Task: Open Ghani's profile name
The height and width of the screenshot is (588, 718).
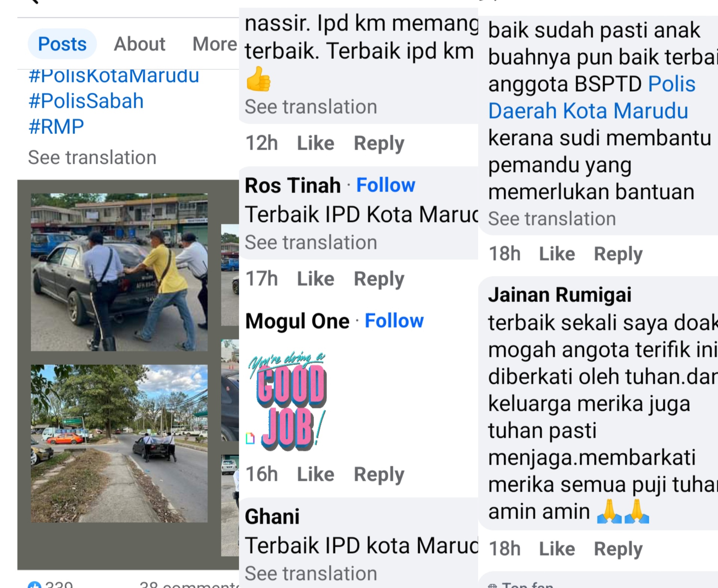Action: click(272, 517)
